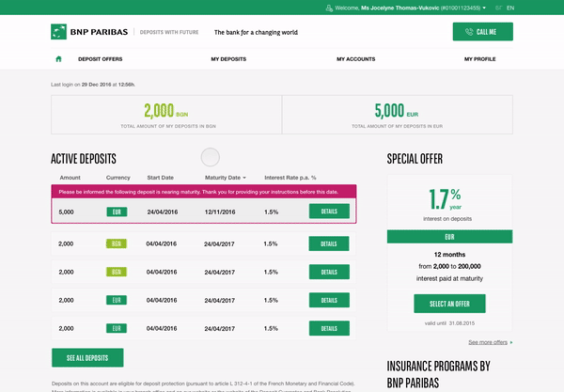Click the user profile icon beside Welcome
Screen dimensions: 564x392
click(329, 8)
